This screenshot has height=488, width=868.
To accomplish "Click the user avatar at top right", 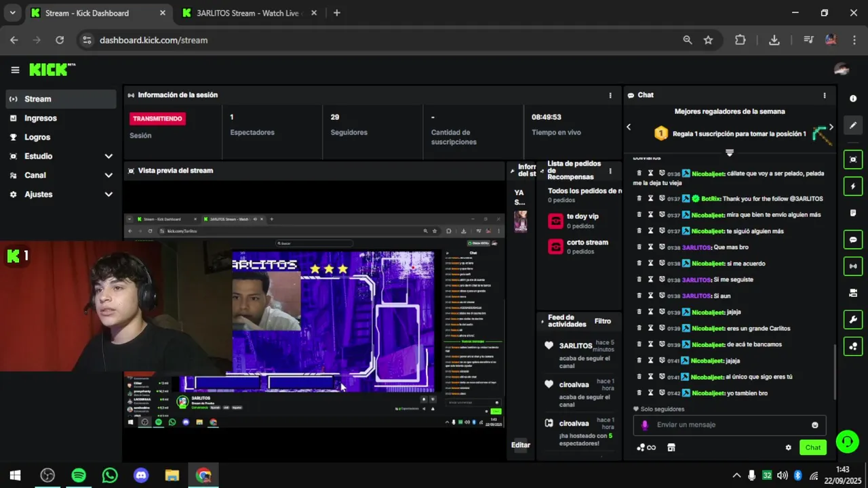I will (842, 69).
